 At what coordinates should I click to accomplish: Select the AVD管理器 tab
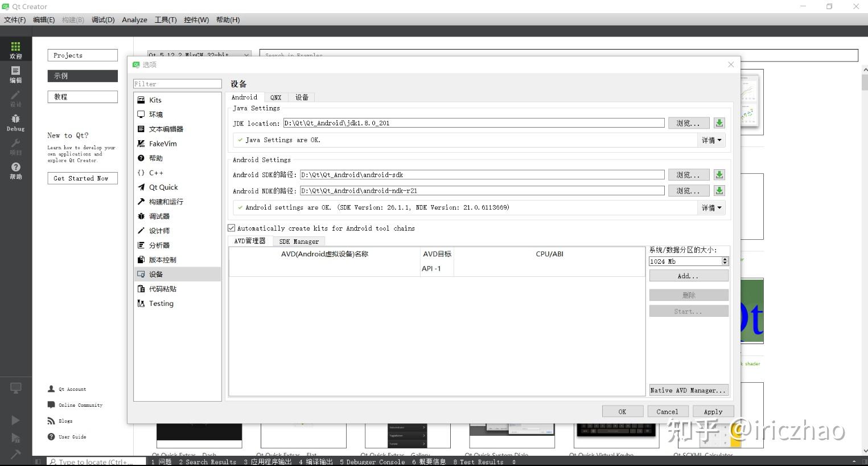250,241
